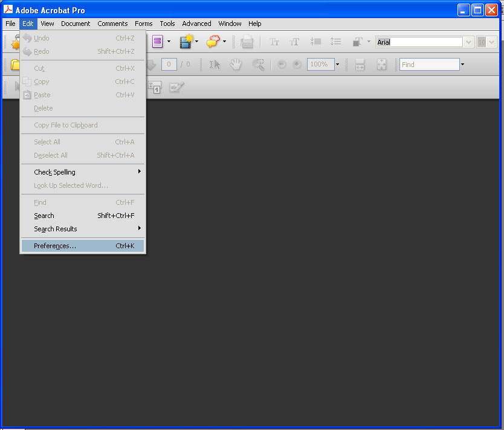Click the Paste menu entry
The height and width of the screenshot is (430, 504).
pos(83,95)
